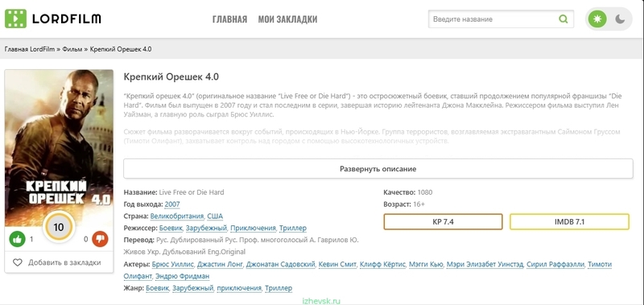
Task: Click heart icon to add bookmark
Action: tap(17, 262)
